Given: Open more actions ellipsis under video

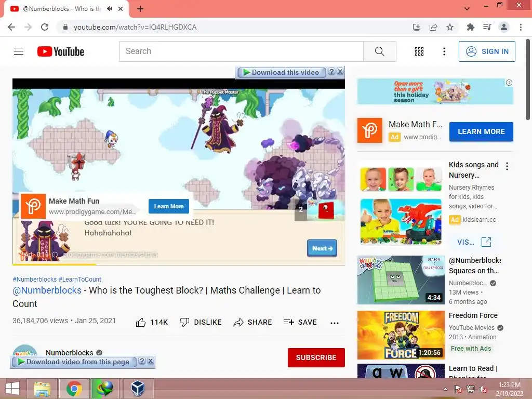Looking at the screenshot, I should (335, 323).
